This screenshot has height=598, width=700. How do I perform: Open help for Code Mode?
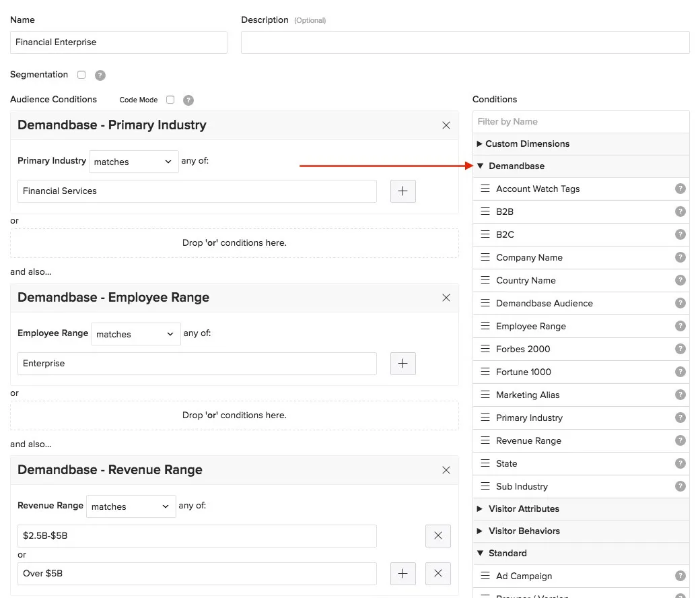[x=188, y=100]
